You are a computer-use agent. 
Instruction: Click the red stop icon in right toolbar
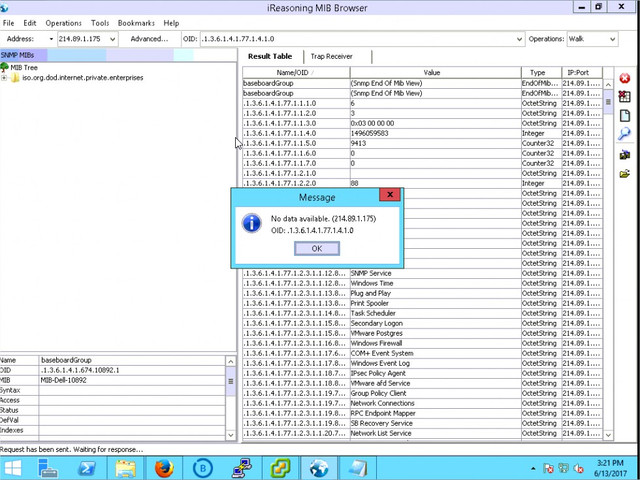tap(624, 78)
